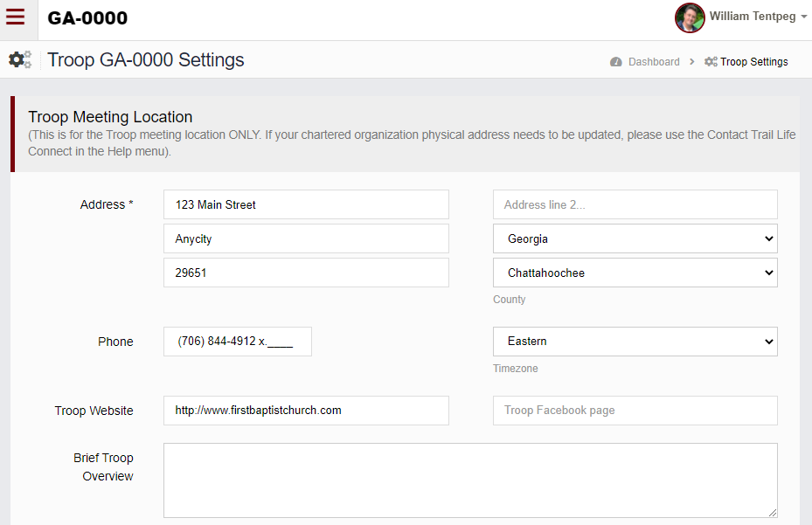Click the Troop Settings gears icon in header

pos(19,60)
